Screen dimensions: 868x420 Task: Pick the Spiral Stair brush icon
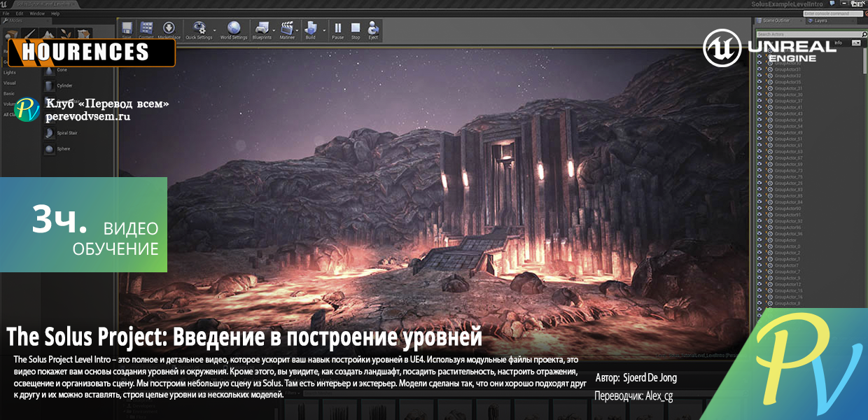tap(49, 132)
